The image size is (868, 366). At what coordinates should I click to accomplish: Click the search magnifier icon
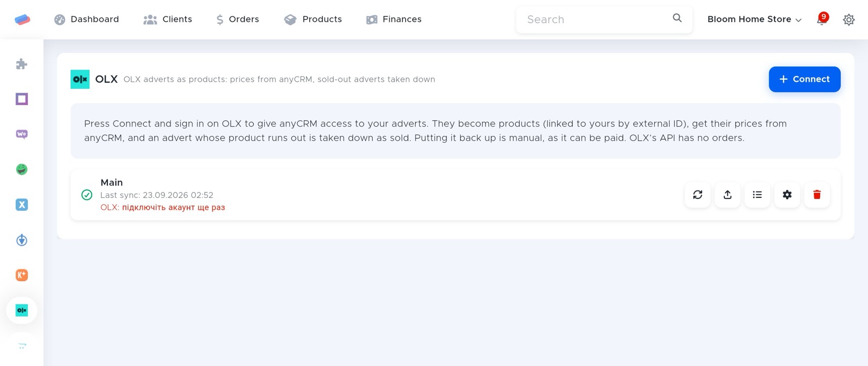tap(677, 18)
